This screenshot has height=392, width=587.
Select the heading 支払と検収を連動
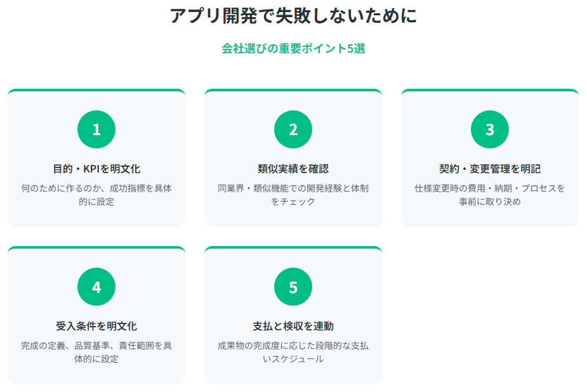(x=293, y=326)
